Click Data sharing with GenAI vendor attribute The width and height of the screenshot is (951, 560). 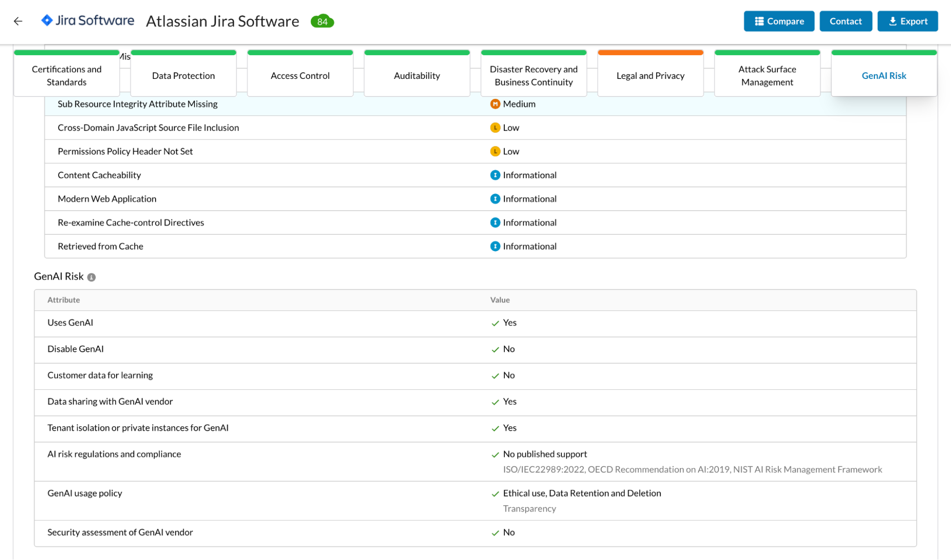coord(110,402)
